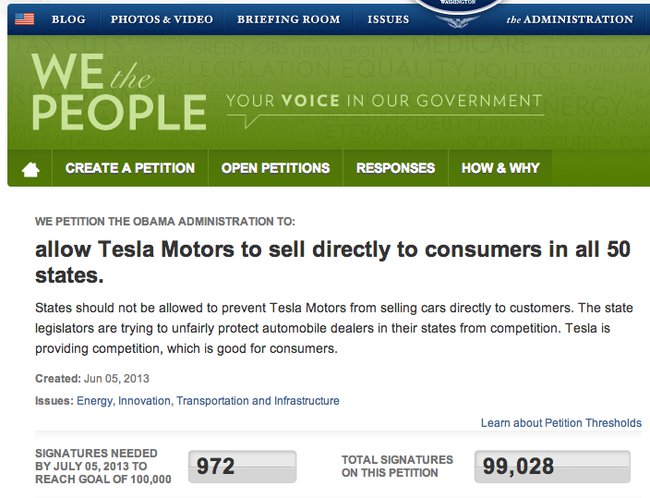650x498 pixels.
Task: Open the Administration menu
Action: [x=570, y=19]
